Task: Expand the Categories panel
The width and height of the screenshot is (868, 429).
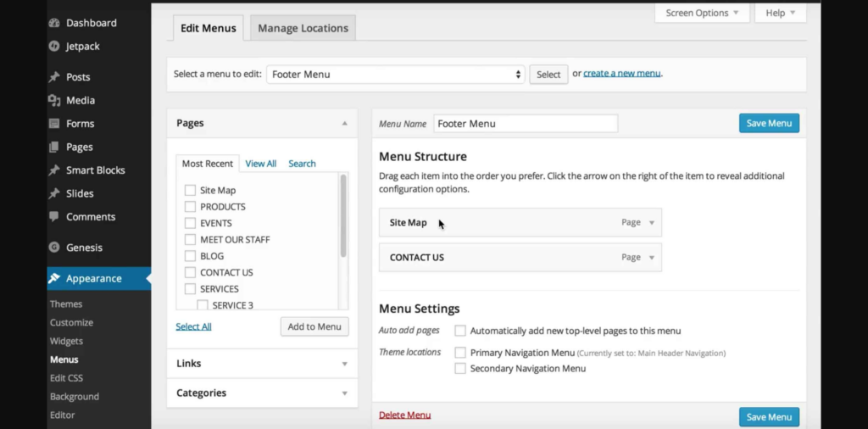Action: click(344, 393)
